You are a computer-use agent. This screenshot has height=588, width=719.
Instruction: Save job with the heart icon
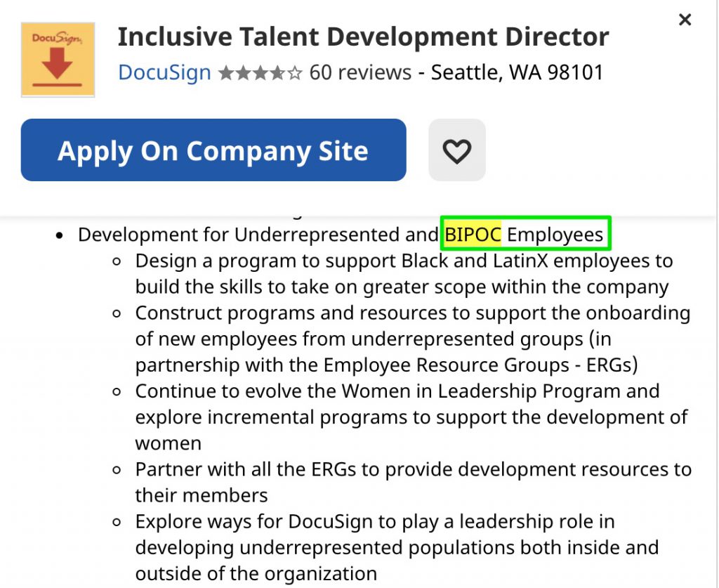tap(456, 150)
